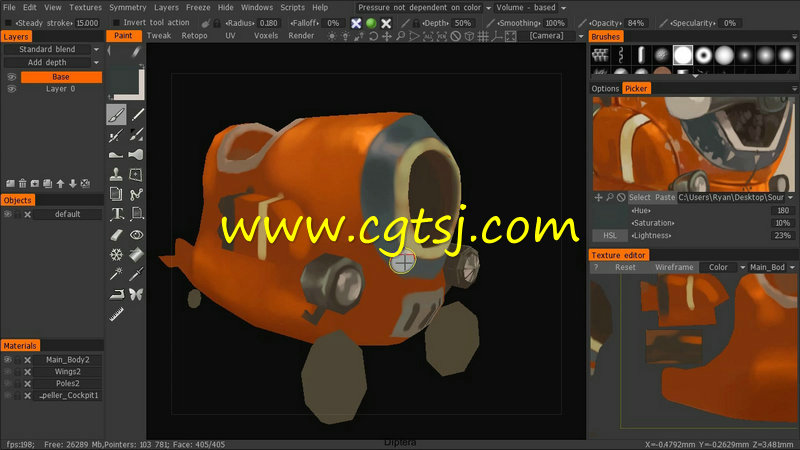Switch to the Voxels tab
Image resolution: width=800 pixels, height=450 pixels.
pos(266,36)
